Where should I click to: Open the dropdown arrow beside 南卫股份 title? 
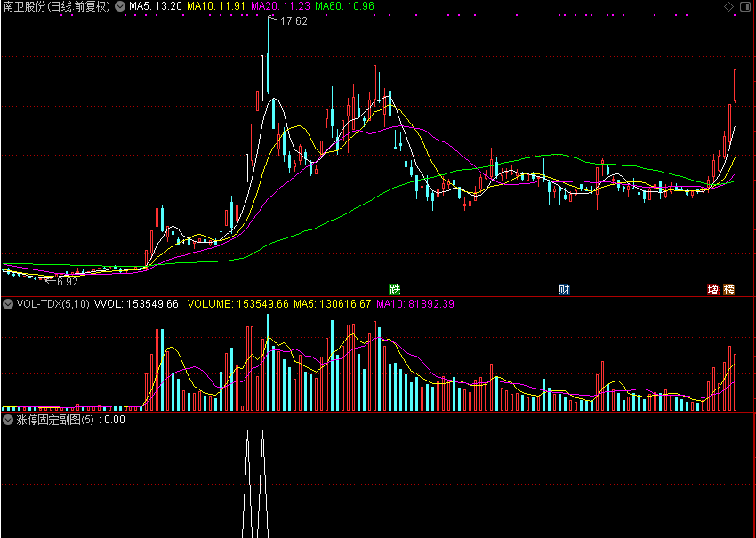pyautogui.click(x=119, y=6)
